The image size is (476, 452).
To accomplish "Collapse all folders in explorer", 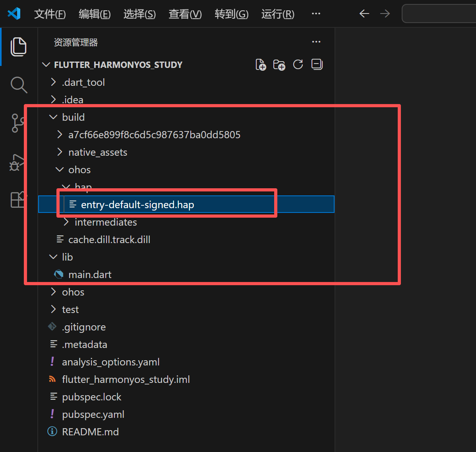I will [x=317, y=64].
